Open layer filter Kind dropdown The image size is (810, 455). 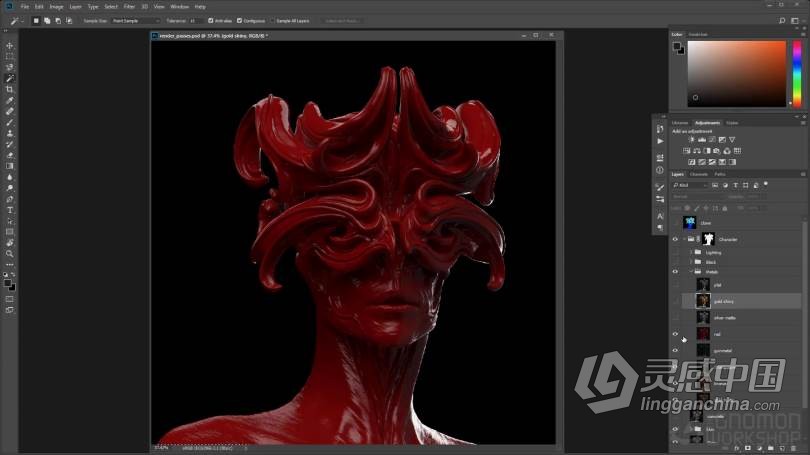pos(690,185)
